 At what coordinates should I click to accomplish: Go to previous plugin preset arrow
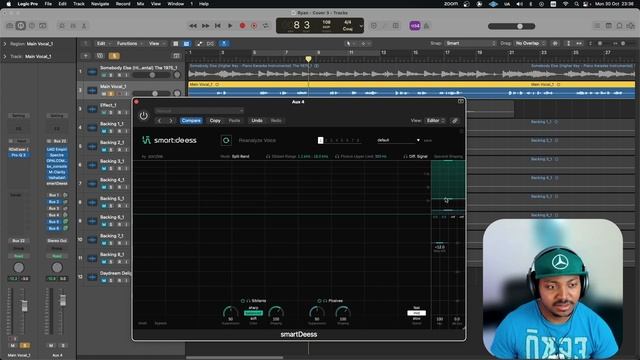(x=160, y=121)
